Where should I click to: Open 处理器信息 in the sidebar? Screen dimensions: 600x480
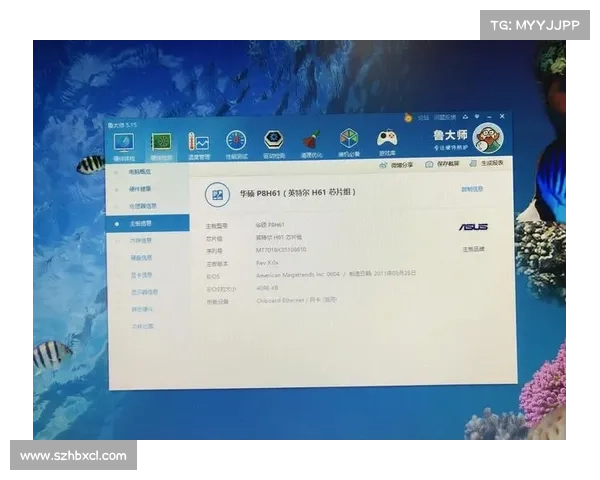pyautogui.click(x=141, y=206)
